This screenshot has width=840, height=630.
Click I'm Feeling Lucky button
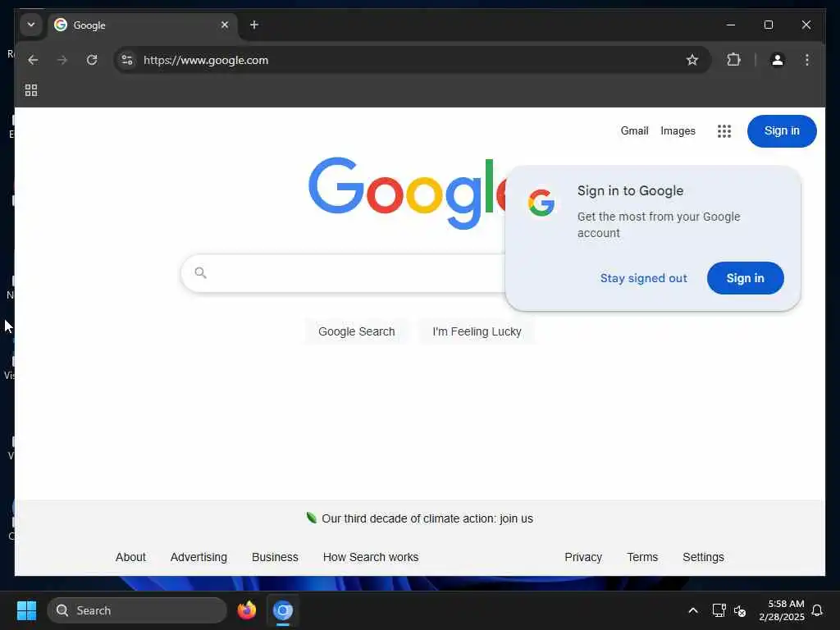coord(477,331)
